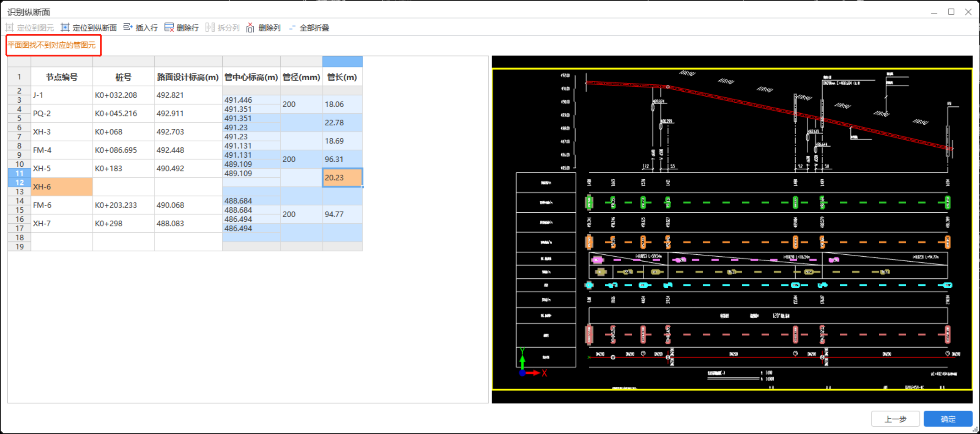Screen dimensions: 980x434
Task: Select station cell K0+068
Action: point(123,132)
